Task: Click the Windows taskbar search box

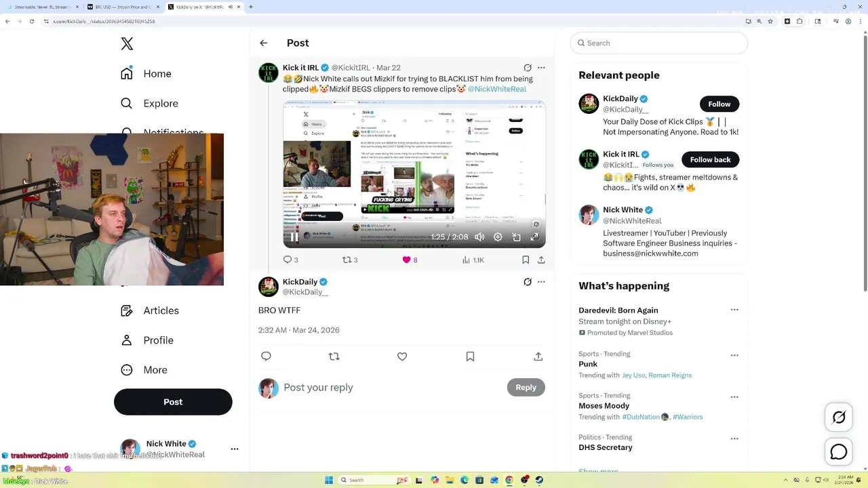Action: [x=375, y=480]
